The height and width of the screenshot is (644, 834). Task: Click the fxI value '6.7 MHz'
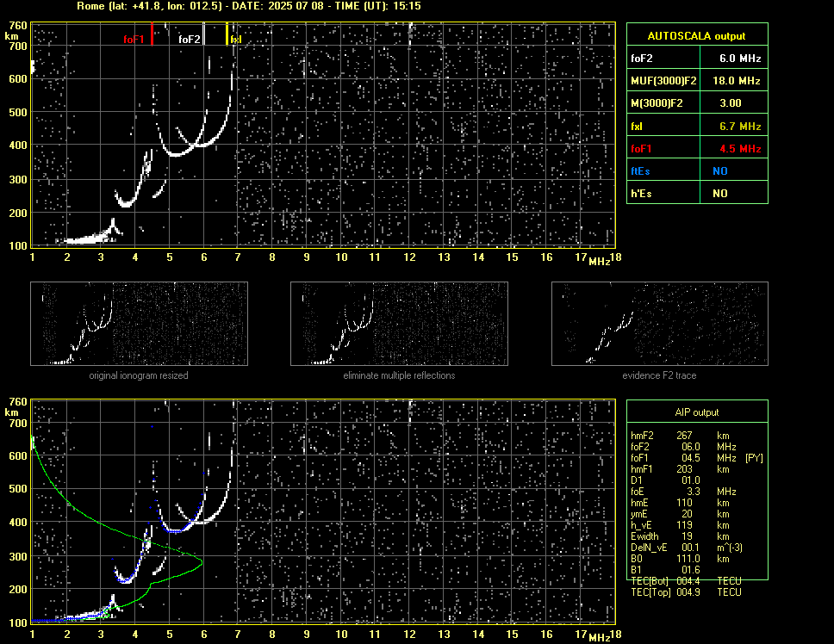[x=740, y=127]
